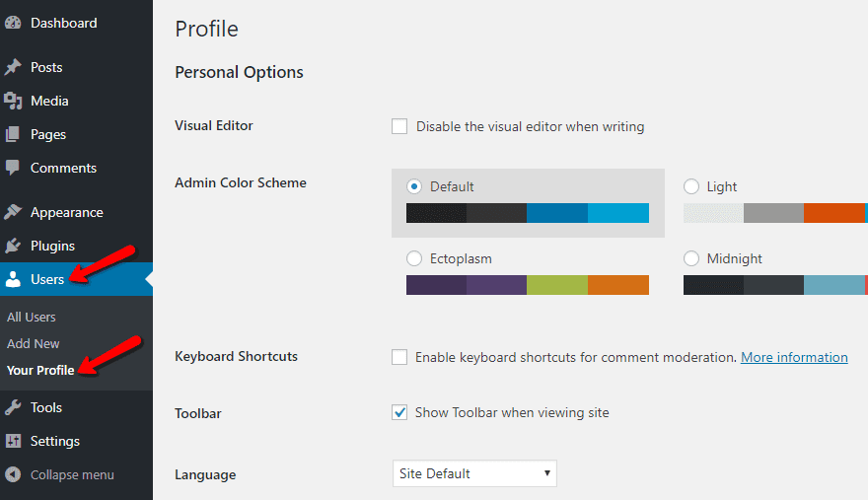
Task: Click the Dashboard gauge icon
Action: tap(13, 23)
